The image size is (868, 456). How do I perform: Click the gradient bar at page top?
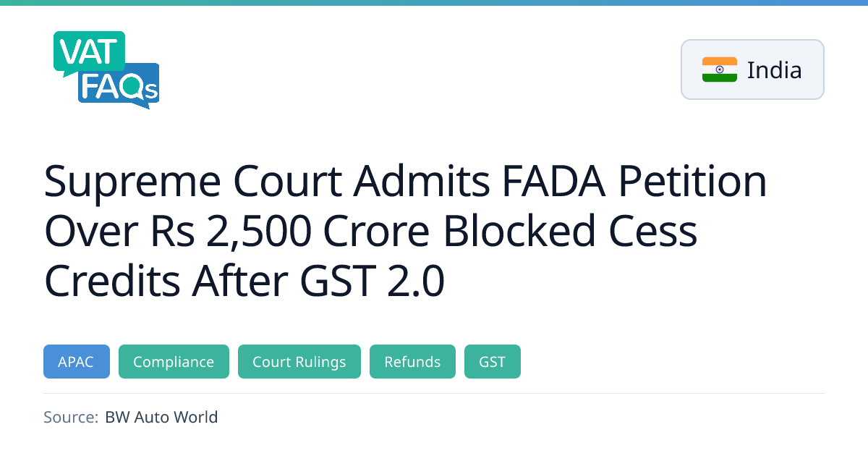point(434,3)
